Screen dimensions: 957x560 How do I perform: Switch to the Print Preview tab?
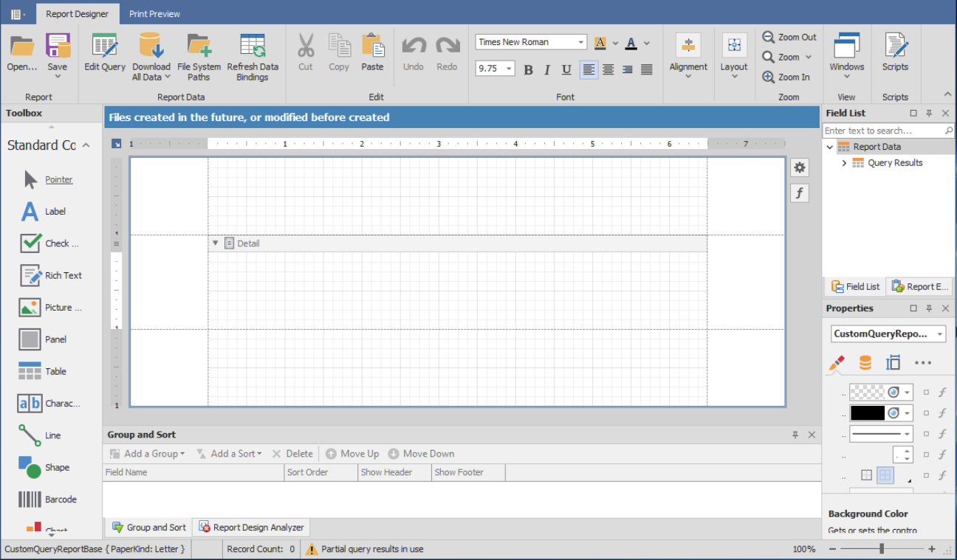[154, 13]
